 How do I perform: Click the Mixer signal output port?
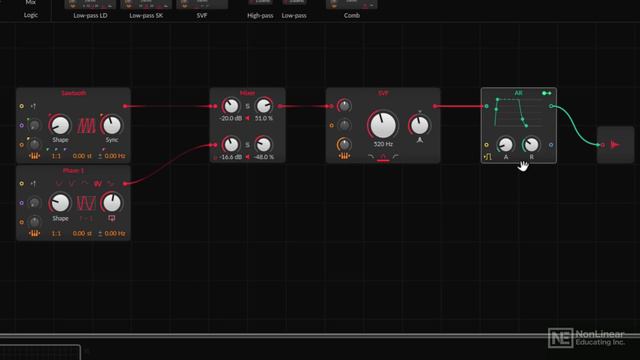point(280,106)
